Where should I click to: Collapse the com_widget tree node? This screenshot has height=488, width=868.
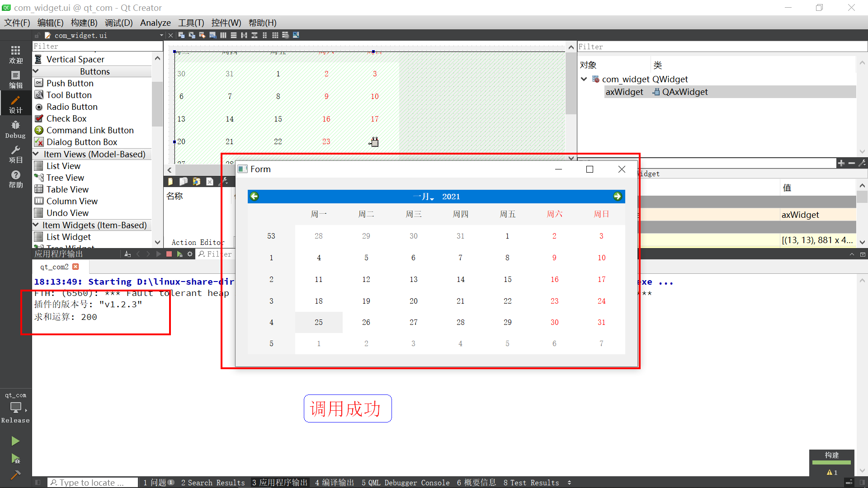[x=584, y=79]
